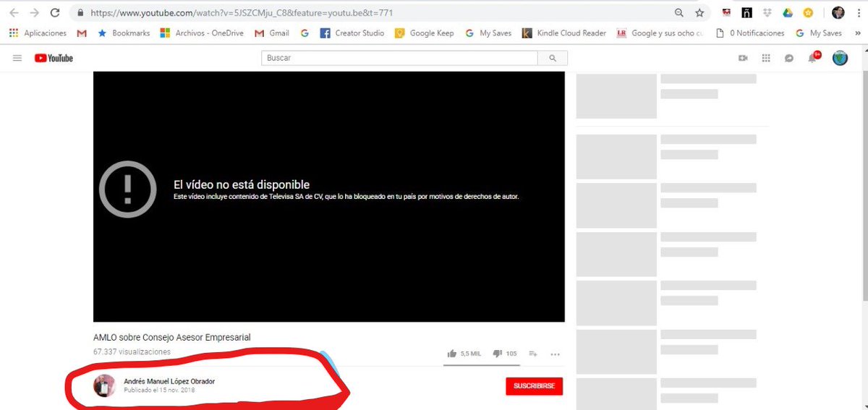Viewport: 868px width, 410px height.
Task: Open the YouTube hamburger guide menu
Action: (17, 58)
